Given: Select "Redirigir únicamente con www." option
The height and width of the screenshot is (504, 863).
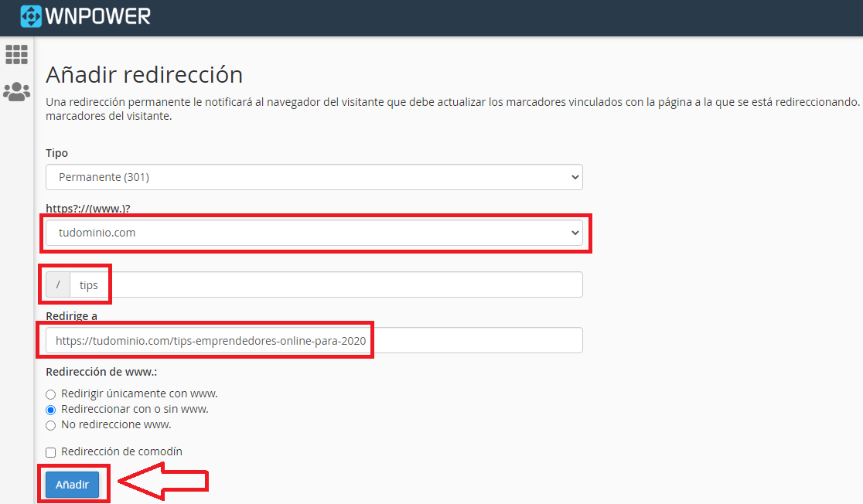Looking at the screenshot, I should pyautogui.click(x=50, y=394).
